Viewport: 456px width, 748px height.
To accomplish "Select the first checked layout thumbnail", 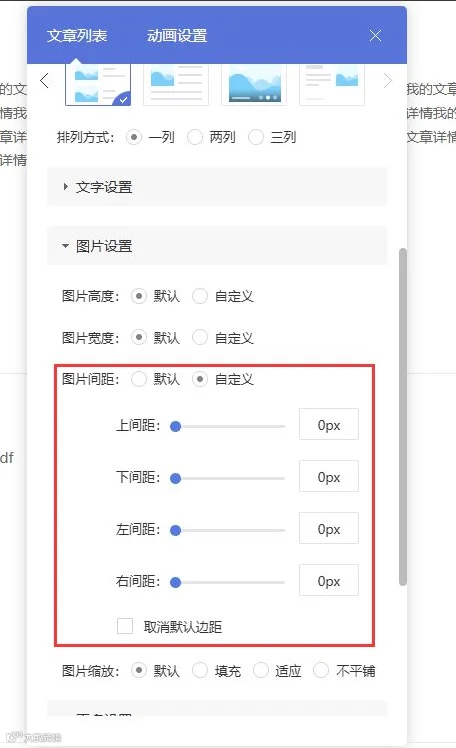I will coord(98,84).
